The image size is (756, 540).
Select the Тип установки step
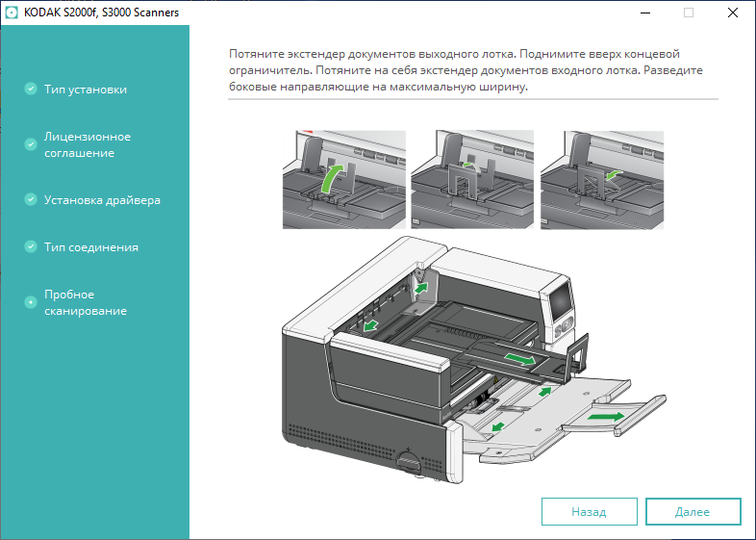[86, 90]
